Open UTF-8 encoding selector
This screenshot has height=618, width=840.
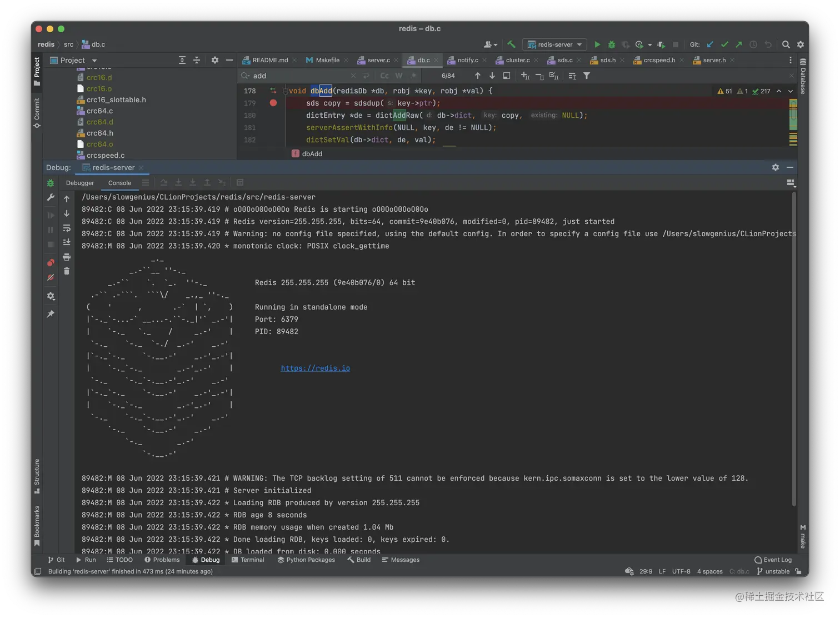(x=681, y=571)
